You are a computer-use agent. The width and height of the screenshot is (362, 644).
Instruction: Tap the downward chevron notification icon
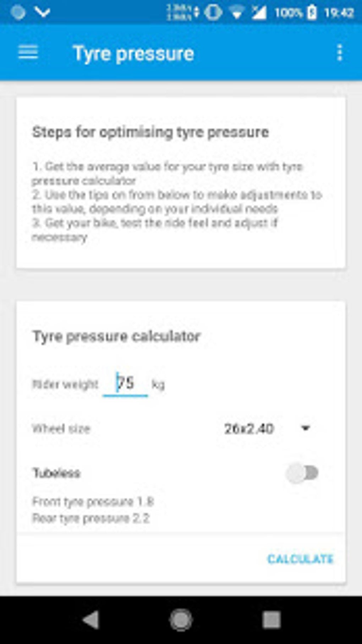click(x=43, y=13)
